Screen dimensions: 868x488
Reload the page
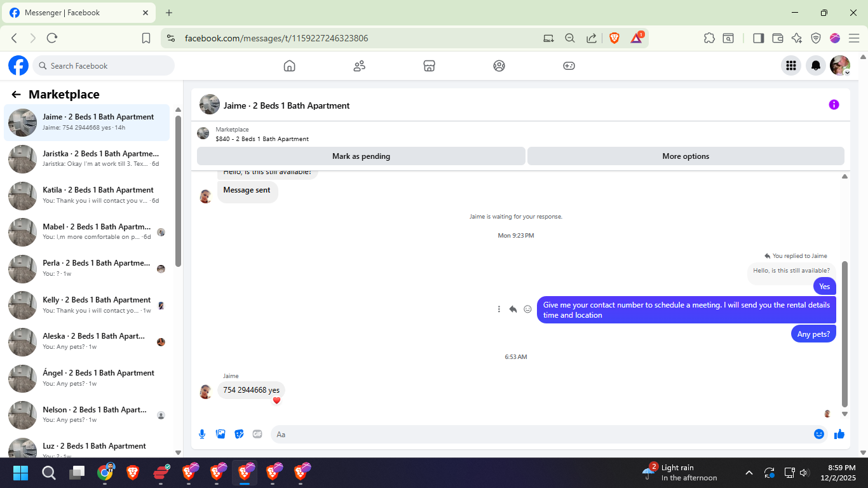coord(52,38)
